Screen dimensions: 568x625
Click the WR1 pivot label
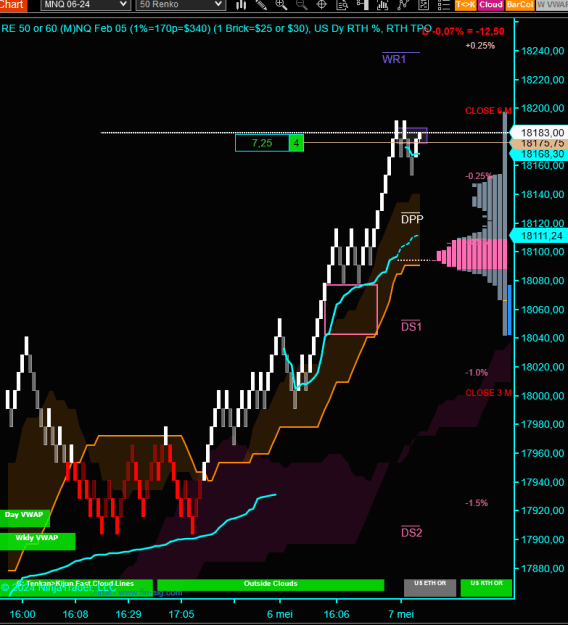(394, 59)
